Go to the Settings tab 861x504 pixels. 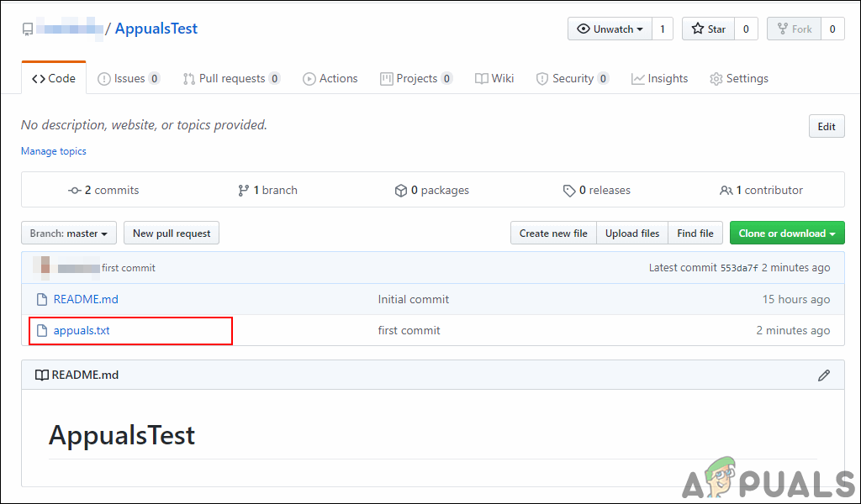(x=739, y=78)
